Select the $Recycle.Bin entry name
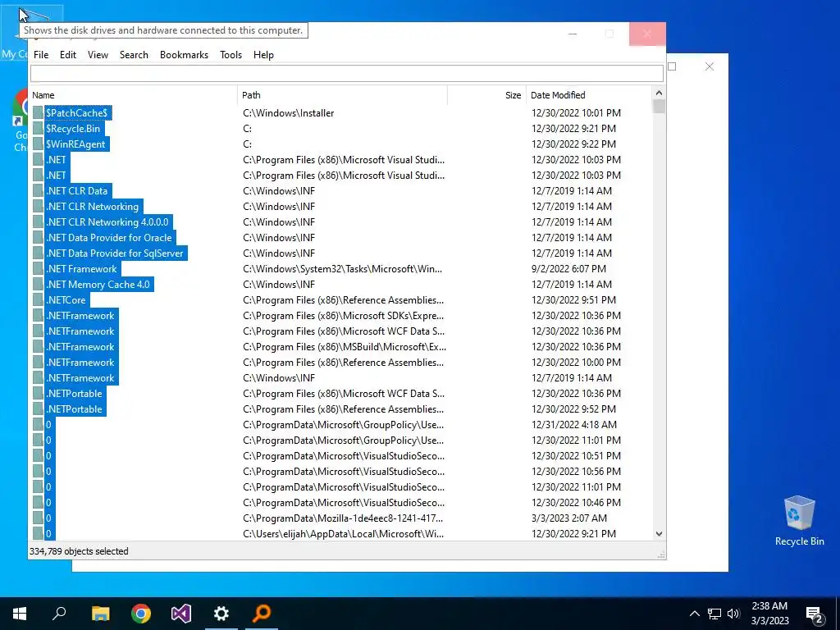This screenshot has width=840, height=630. pyautogui.click(x=73, y=128)
